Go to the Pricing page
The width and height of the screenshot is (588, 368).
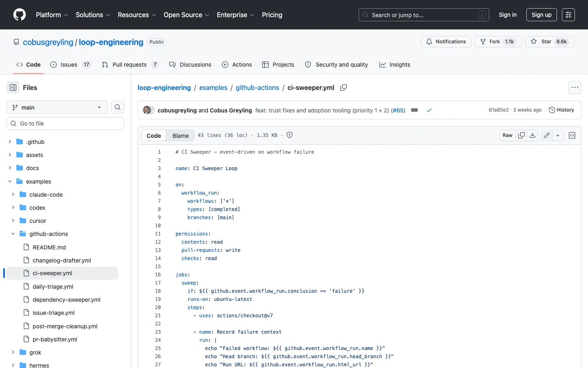point(272,15)
